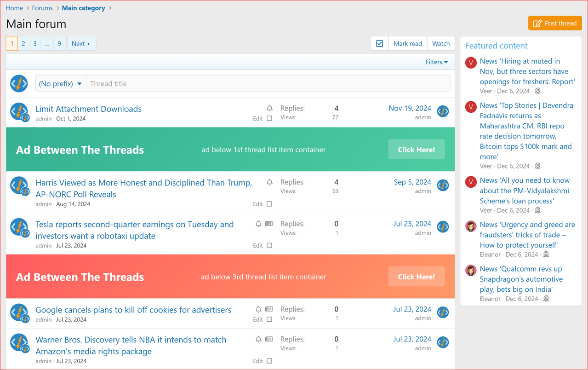
Task: Click Veer's V avatar next to the hiring news
Action: (470, 63)
